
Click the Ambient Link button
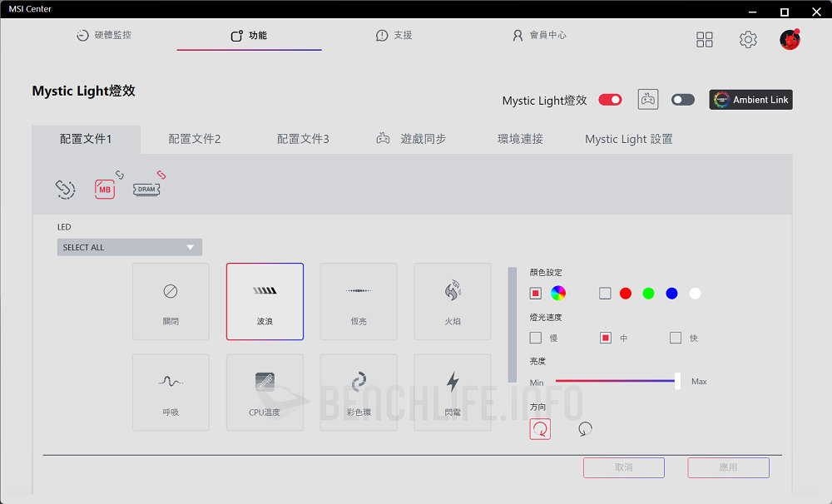point(750,100)
